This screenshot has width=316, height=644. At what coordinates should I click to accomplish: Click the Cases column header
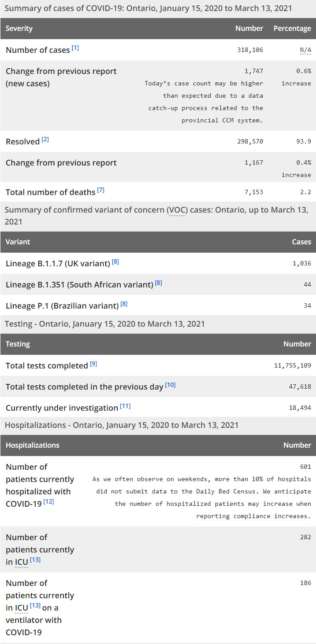pyautogui.click(x=301, y=242)
